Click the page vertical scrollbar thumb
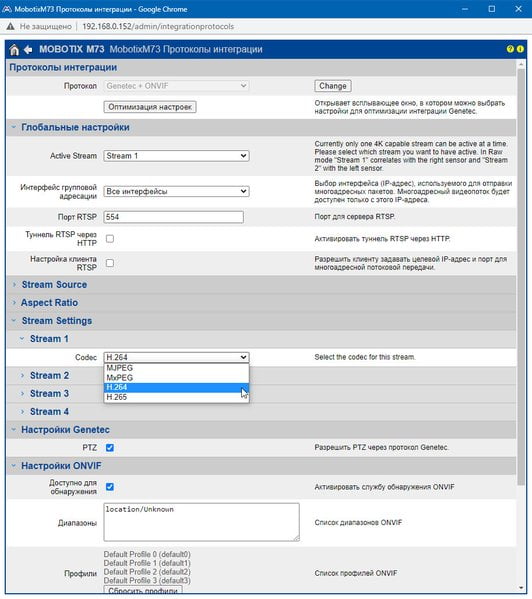 tap(521, 277)
